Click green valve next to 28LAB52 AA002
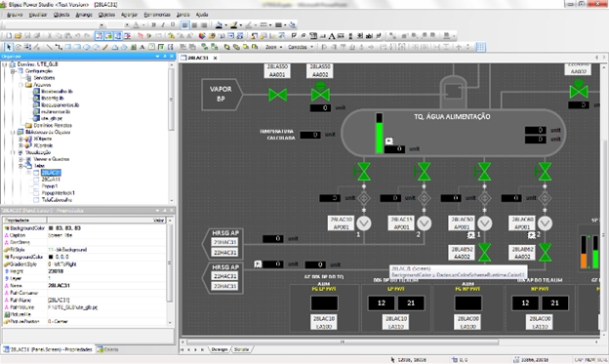609x364 pixels. pos(484,253)
